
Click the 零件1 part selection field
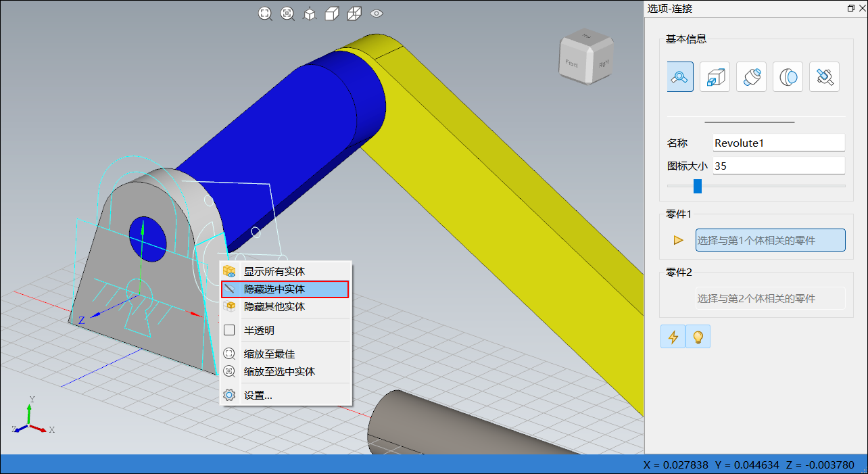pos(771,240)
